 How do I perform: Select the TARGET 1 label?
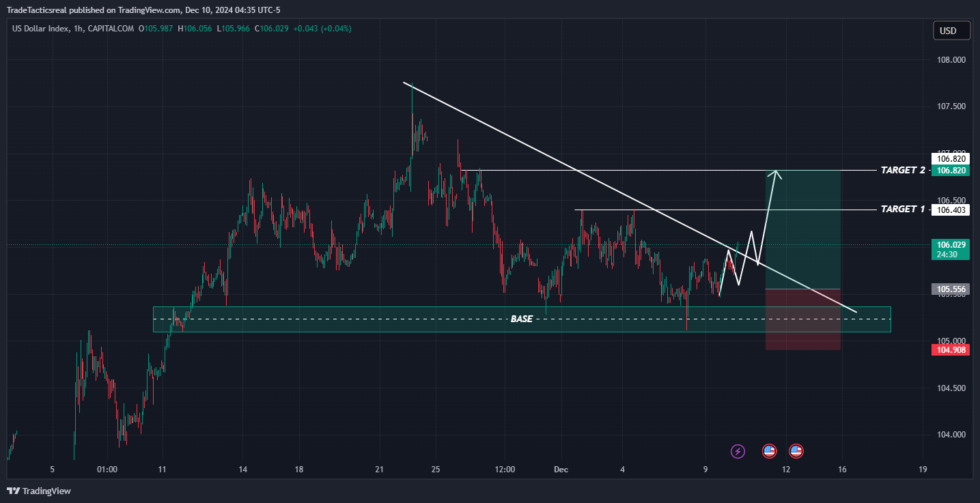click(x=902, y=210)
